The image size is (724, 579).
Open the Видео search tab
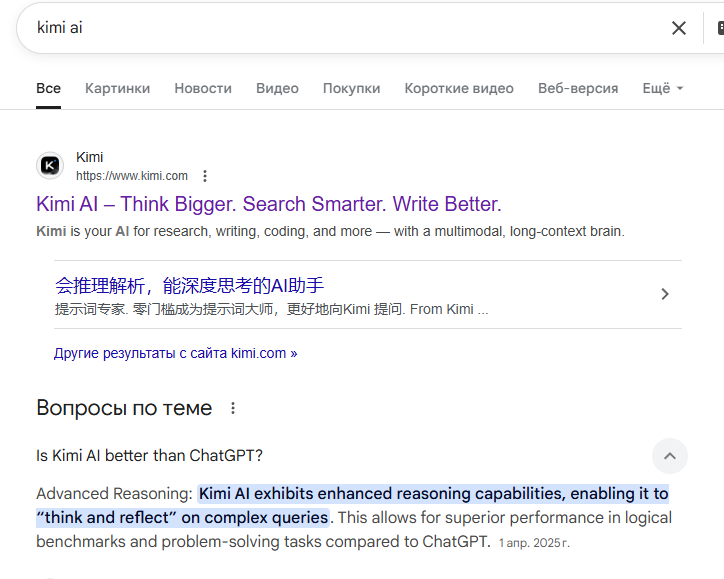[277, 88]
